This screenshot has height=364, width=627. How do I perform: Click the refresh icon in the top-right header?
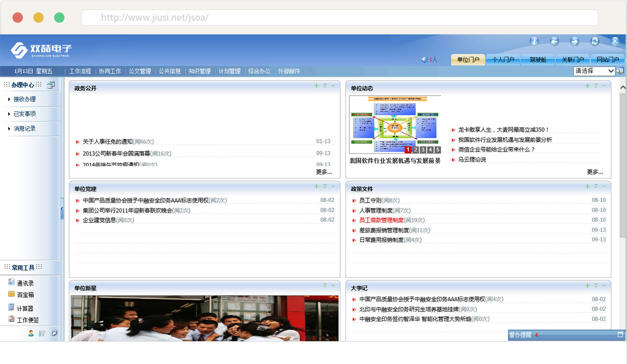tap(595, 42)
